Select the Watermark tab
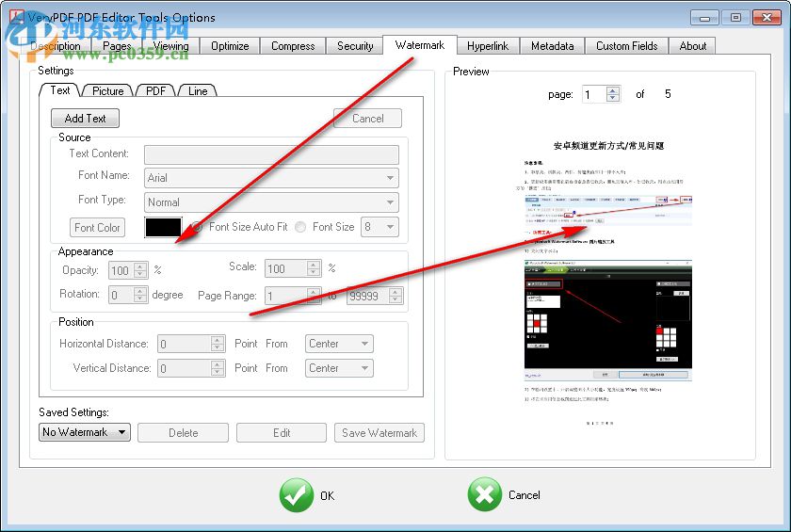Image resolution: width=791 pixels, height=532 pixels. [x=420, y=45]
